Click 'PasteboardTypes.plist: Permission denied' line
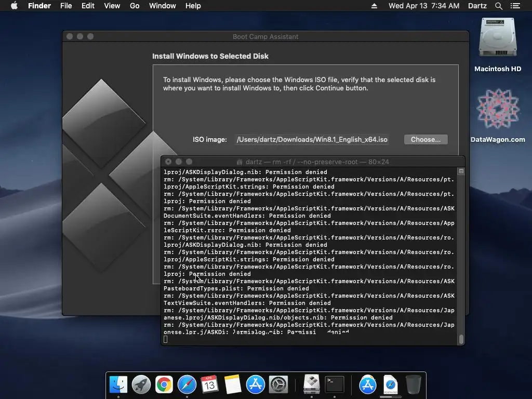 click(236, 288)
